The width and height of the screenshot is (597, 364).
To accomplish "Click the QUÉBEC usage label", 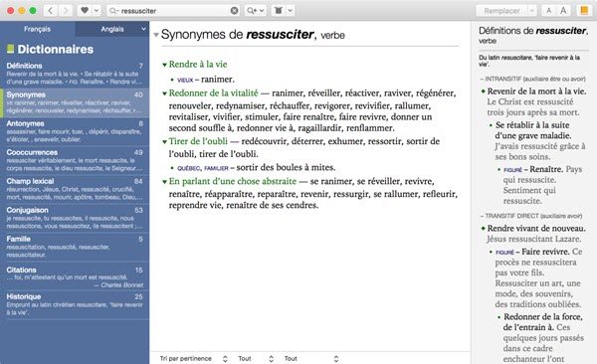I will tap(189, 168).
